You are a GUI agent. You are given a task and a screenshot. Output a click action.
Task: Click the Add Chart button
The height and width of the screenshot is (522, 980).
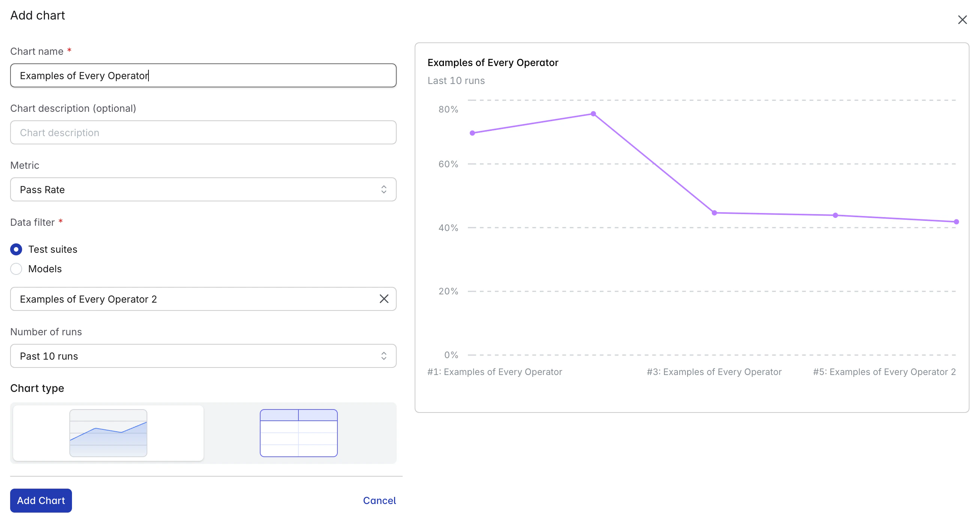click(41, 500)
